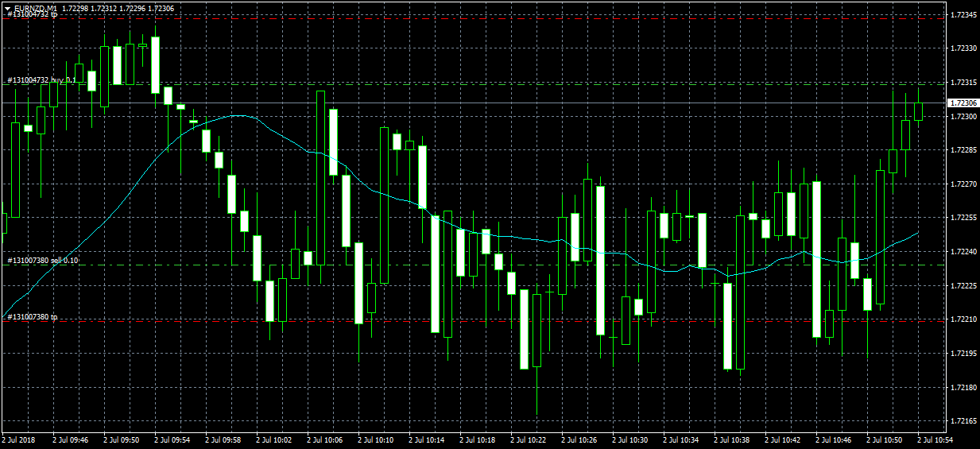980x449 pixels.
Task: Select the 1.72165 price on the scale
Action: pos(963,420)
